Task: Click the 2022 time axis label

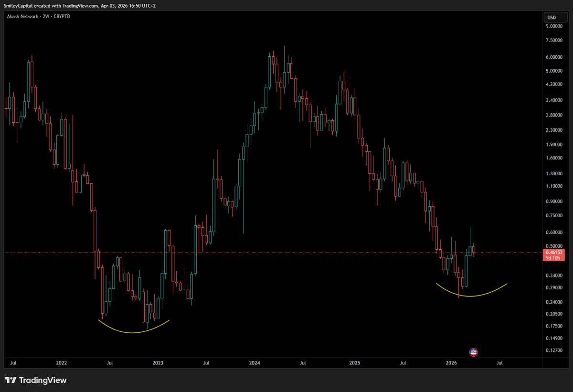Action: 62,363
